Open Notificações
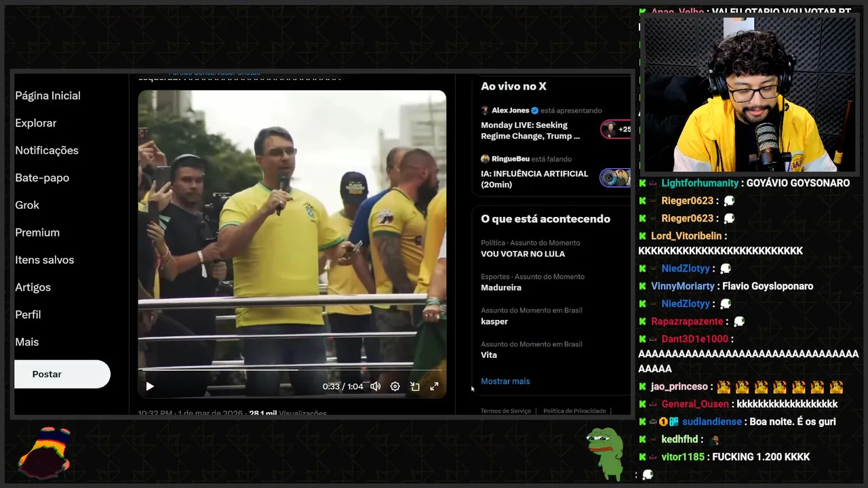Image resolution: width=868 pixels, height=488 pixels. [x=47, y=150]
